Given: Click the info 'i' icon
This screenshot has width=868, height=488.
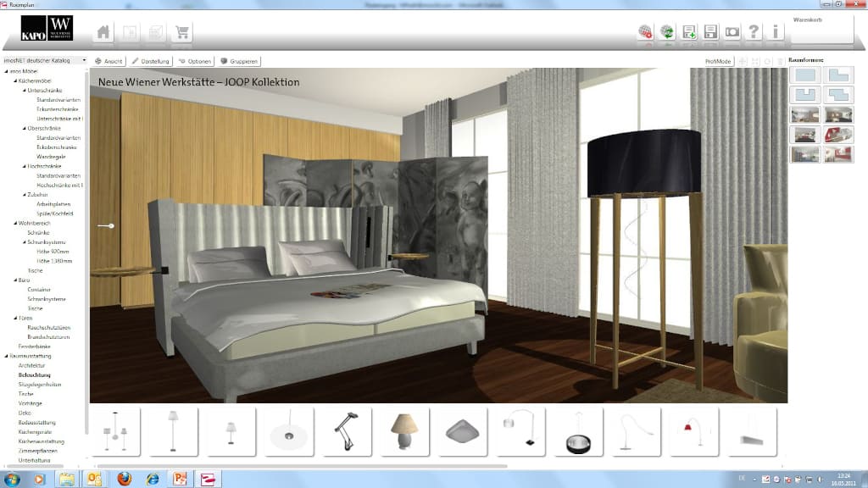Looking at the screenshot, I should 774,33.
